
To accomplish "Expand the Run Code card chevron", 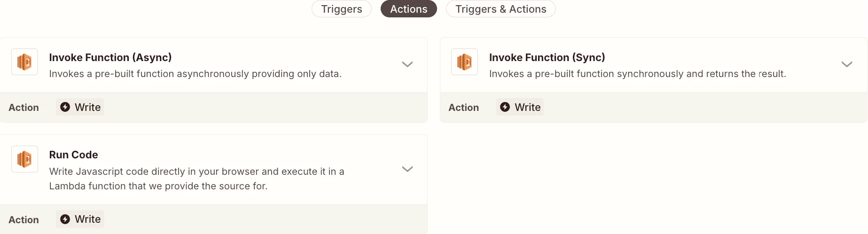I will (407, 169).
